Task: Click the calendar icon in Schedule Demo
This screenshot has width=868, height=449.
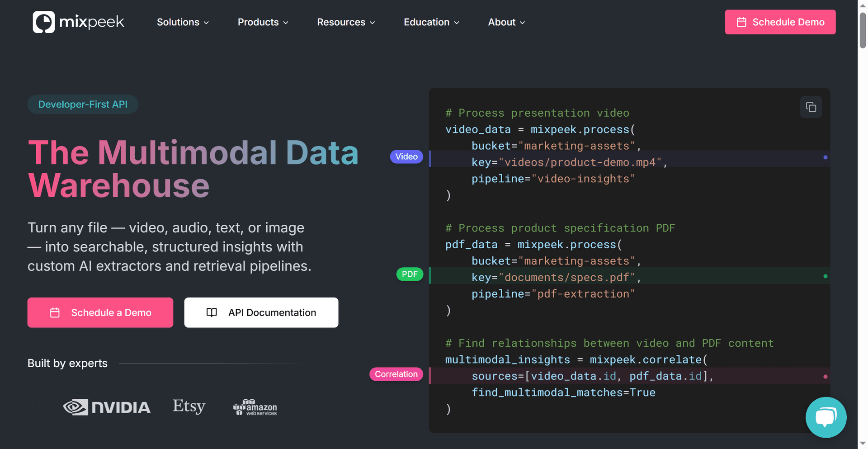Action: coord(741,22)
